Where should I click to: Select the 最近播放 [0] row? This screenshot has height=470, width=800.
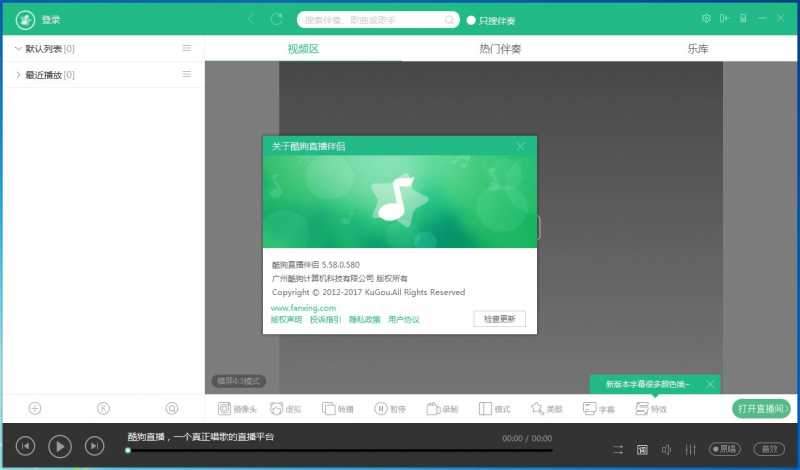pyautogui.click(x=104, y=75)
